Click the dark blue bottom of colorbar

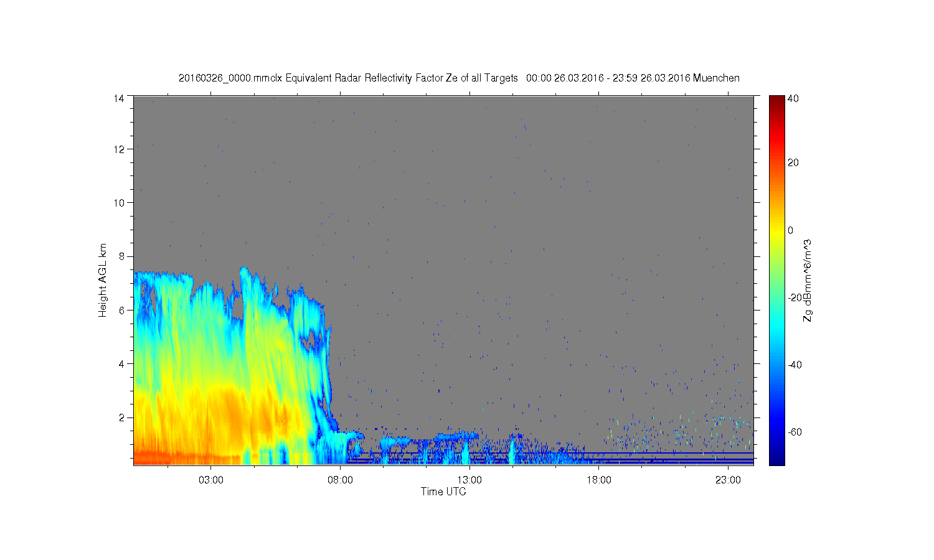click(776, 459)
